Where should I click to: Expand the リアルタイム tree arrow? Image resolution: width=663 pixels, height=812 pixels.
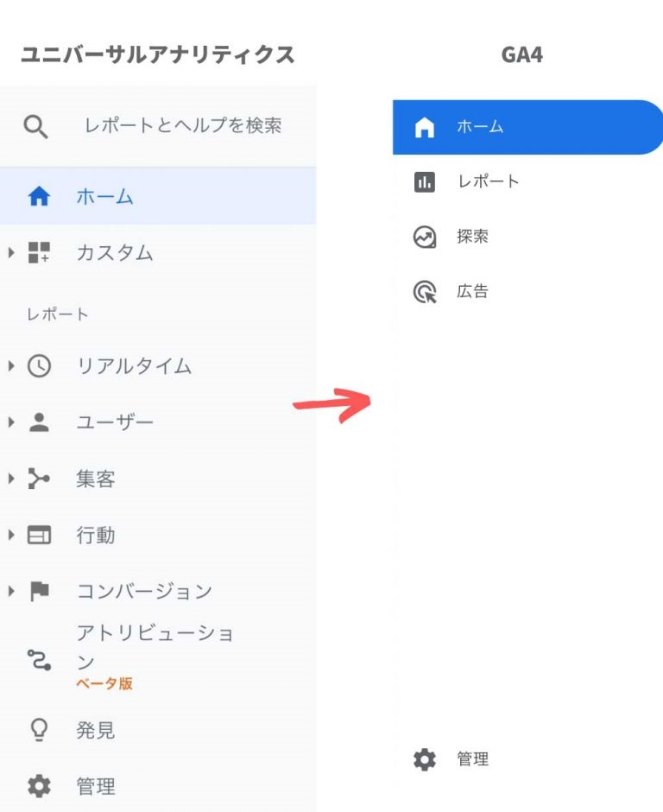(11, 366)
